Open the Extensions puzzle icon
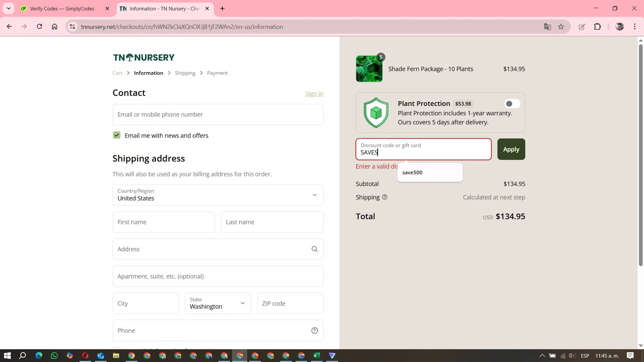This screenshot has width=644, height=362. (x=598, y=27)
